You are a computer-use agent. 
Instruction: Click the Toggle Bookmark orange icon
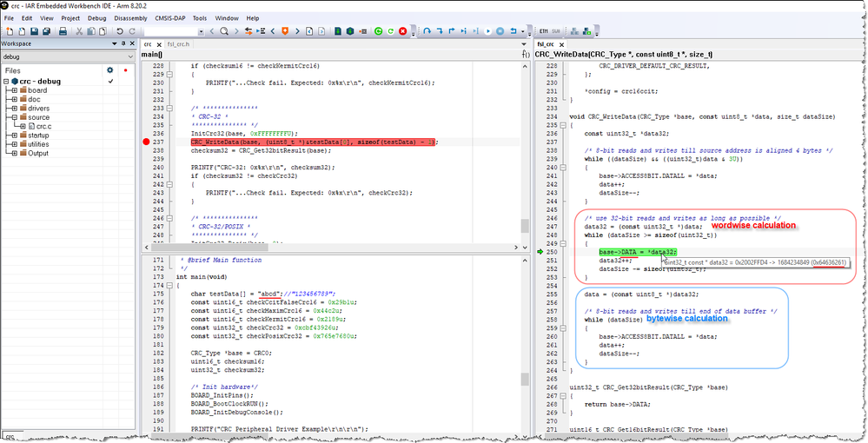(x=284, y=31)
